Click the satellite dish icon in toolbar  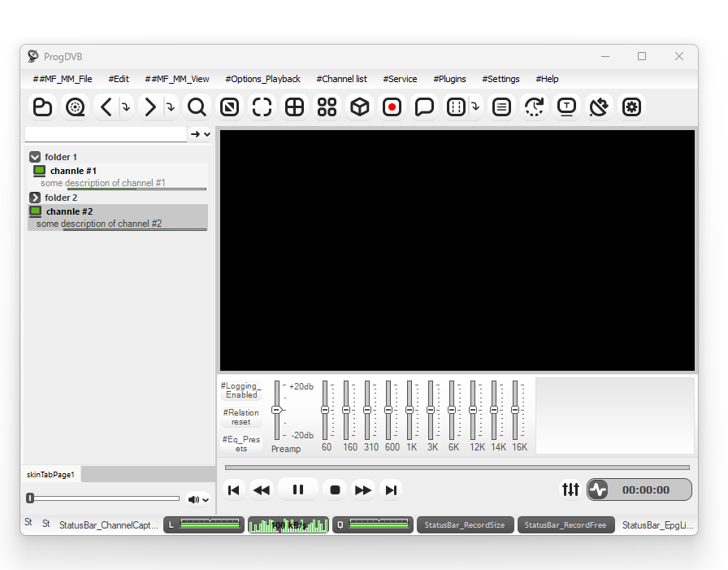coord(599,107)
